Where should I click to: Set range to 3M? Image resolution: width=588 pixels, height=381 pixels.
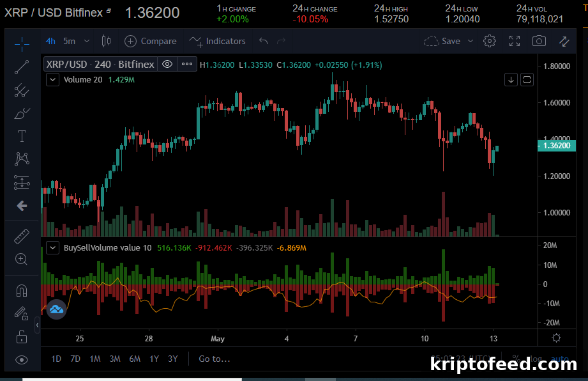pyautogui.click(x=115, y=359)
